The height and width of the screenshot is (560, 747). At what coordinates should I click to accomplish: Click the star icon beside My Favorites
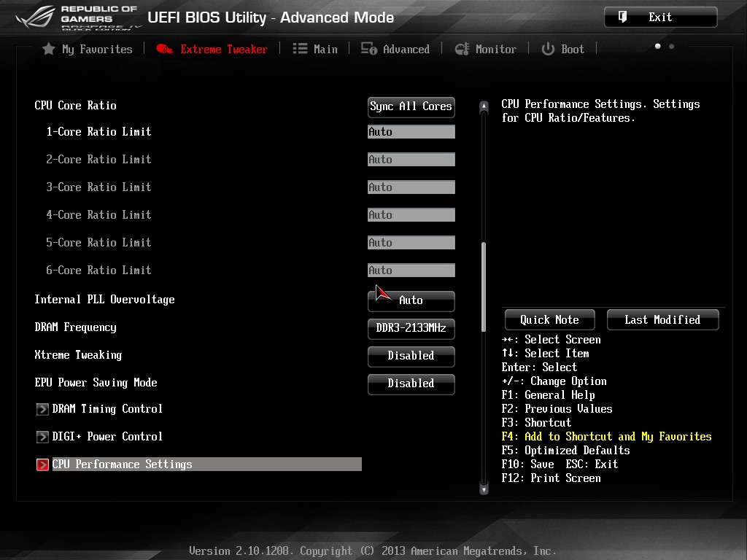[x=49, y=49]
